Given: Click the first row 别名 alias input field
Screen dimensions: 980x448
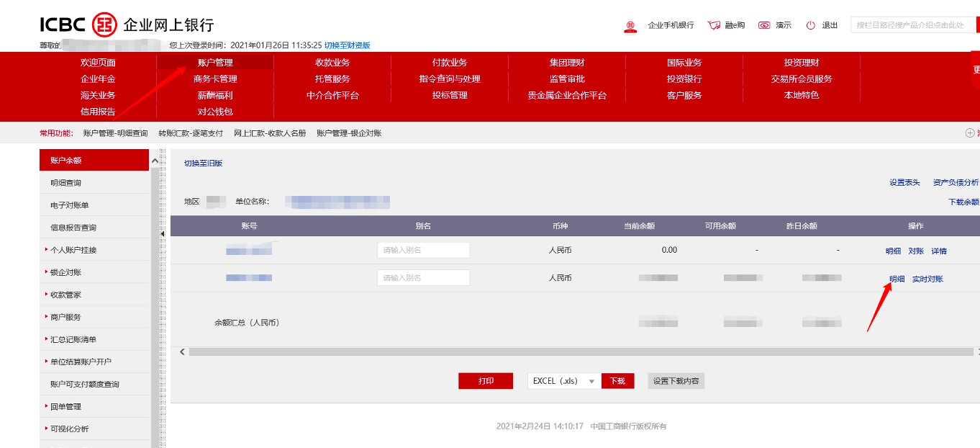Looking at the screenshot, I should pos(423,250).
